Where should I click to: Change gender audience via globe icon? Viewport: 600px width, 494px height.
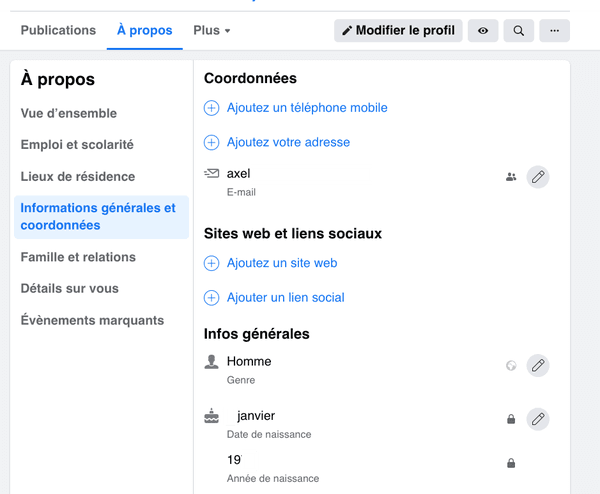click(x=511, y=366)
